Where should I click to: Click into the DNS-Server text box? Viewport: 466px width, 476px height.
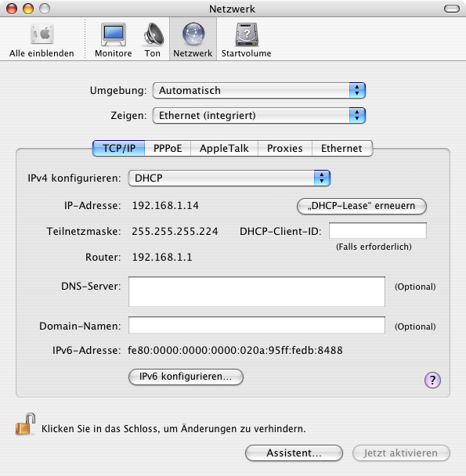tap(257, 291)
